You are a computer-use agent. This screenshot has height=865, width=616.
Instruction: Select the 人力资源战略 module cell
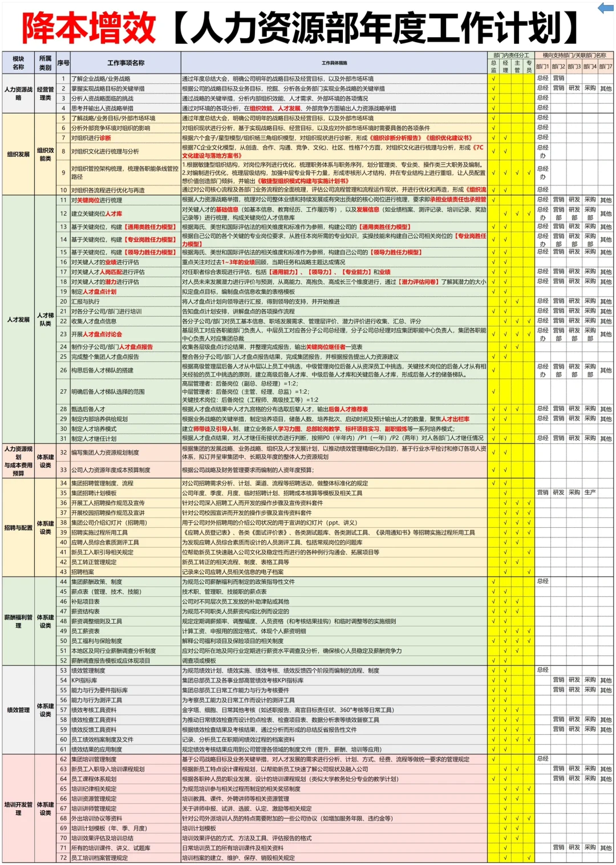click(x=18, y=94)
